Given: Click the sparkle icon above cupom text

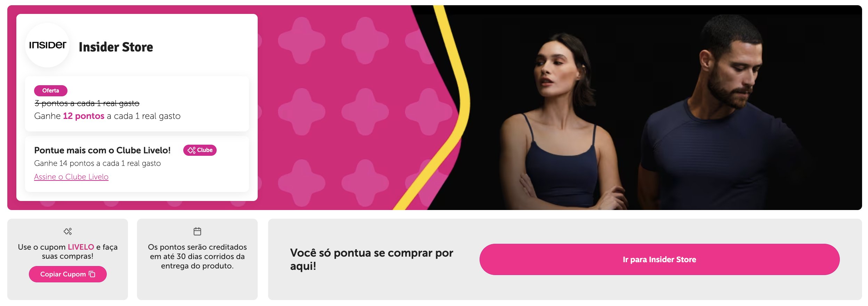Looking at the screenshot, I should (x=67, y=231).
